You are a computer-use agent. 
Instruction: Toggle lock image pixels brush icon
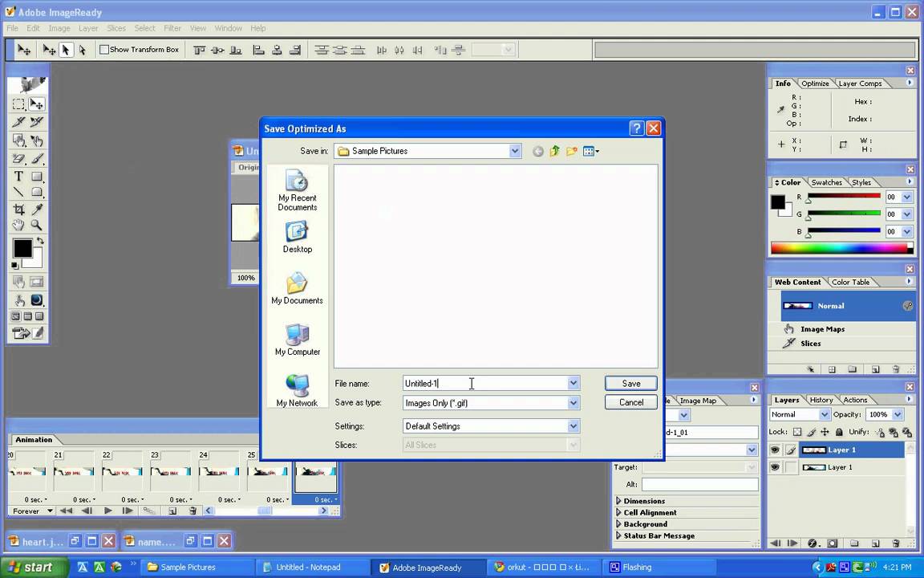[x=812, y=432]
